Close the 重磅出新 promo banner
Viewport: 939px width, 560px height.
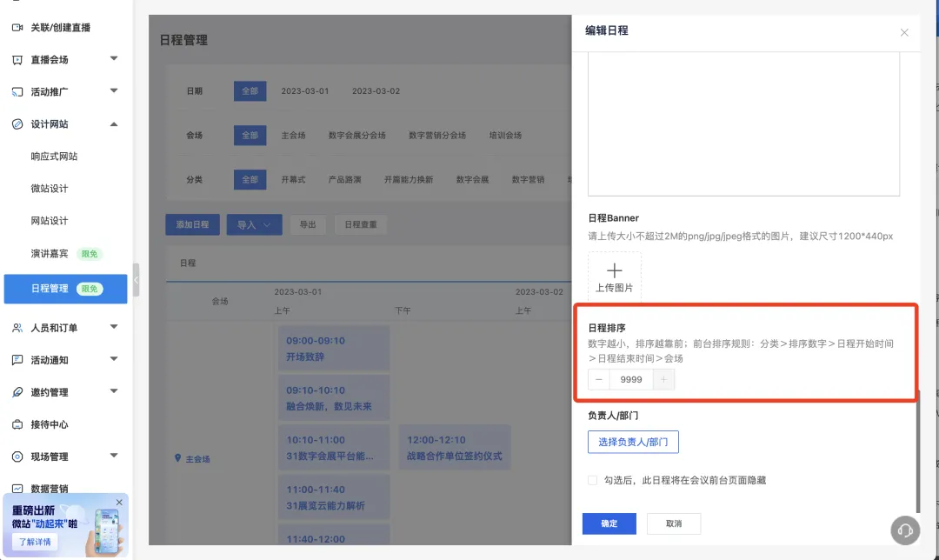(x=119, y=503)
